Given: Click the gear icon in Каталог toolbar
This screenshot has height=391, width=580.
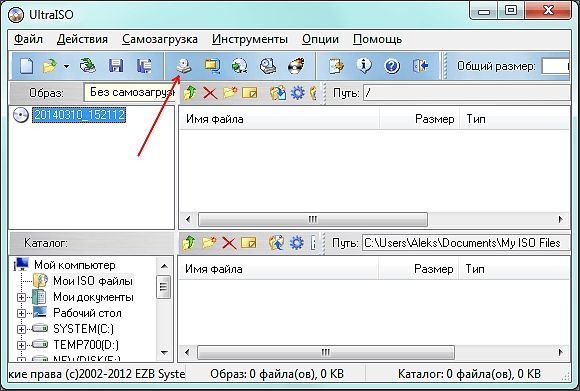Looking at the screenshot, I should point(297,243).
